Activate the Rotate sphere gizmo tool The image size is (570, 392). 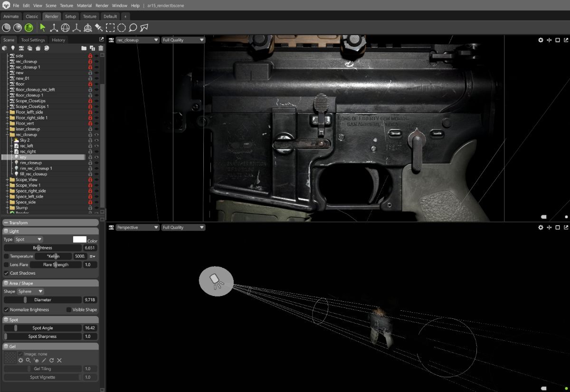coord(66,28)
